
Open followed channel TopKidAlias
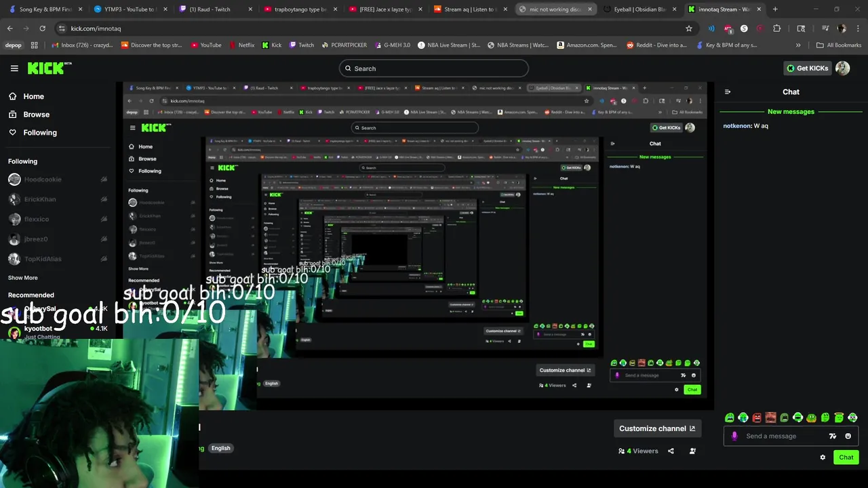[x=58, y=259]
